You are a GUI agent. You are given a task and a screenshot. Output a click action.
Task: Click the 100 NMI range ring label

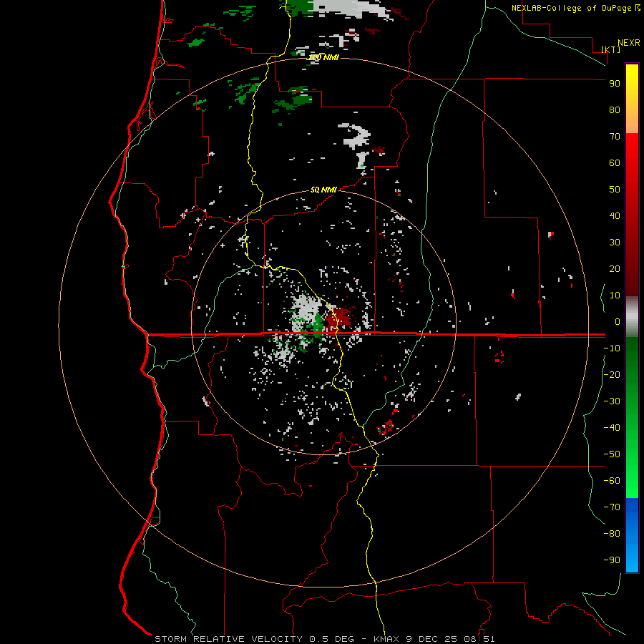click(323, 57)
